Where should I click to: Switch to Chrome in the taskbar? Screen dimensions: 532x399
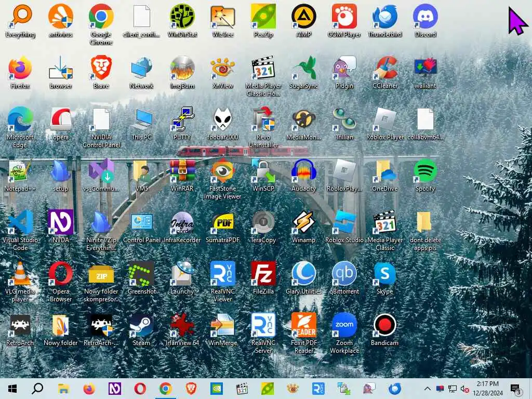tap(166, 389)
